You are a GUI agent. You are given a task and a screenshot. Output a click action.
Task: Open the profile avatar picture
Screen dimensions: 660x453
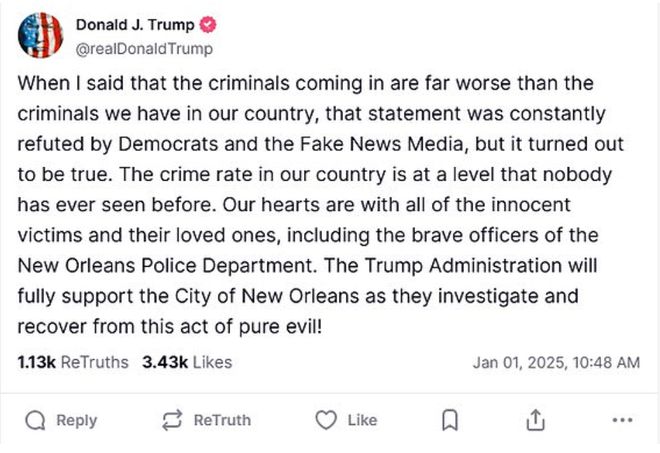pos(41,35)
